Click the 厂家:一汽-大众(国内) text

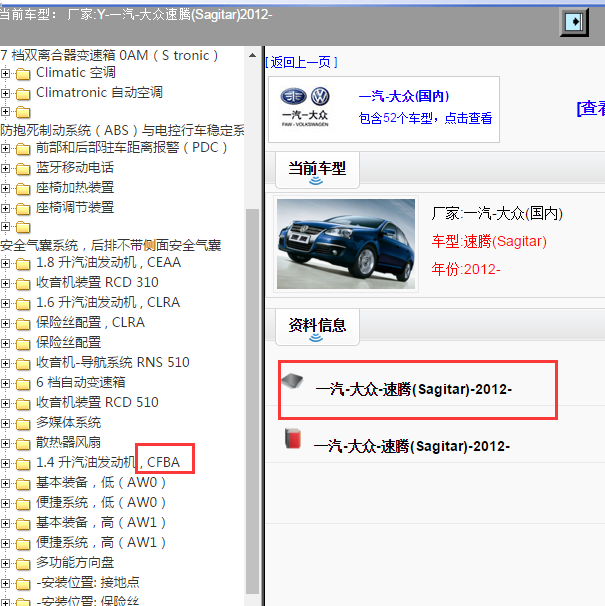click(x=497, y=213)
